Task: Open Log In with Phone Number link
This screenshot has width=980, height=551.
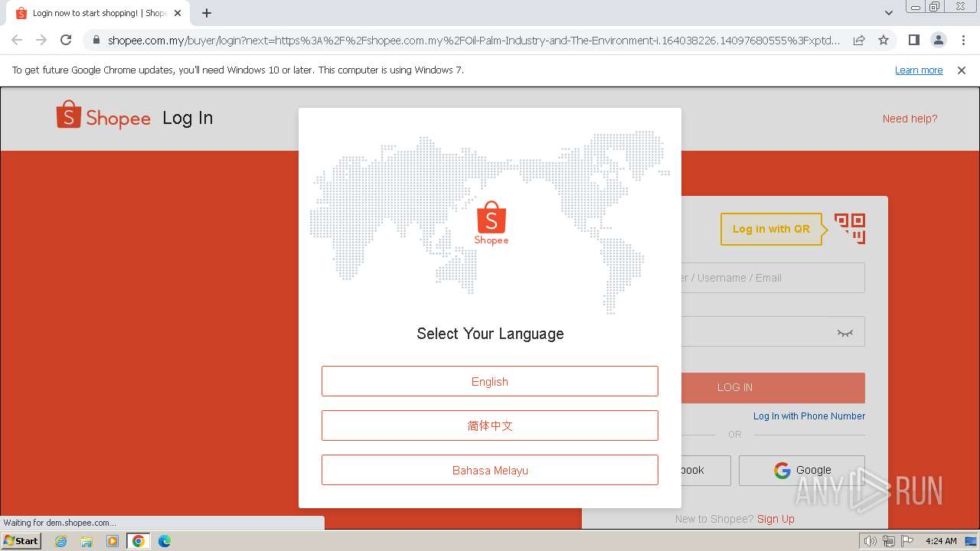Action: pos(809,416)
